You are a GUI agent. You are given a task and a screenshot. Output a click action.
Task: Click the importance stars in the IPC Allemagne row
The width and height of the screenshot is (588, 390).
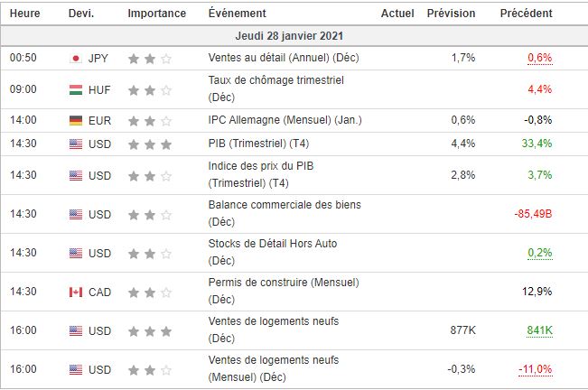pos(154,120)
